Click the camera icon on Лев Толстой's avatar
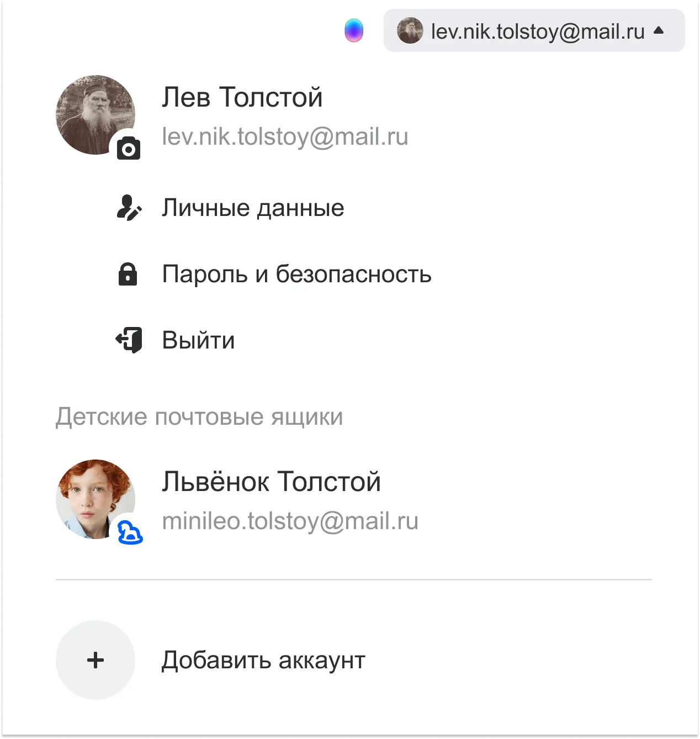 [129, 149]
